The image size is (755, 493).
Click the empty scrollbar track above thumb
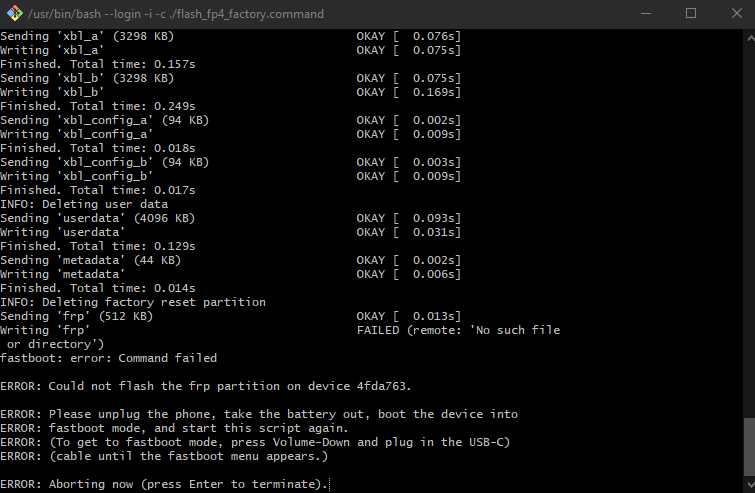pyautogui.click(x=750, y=231)
